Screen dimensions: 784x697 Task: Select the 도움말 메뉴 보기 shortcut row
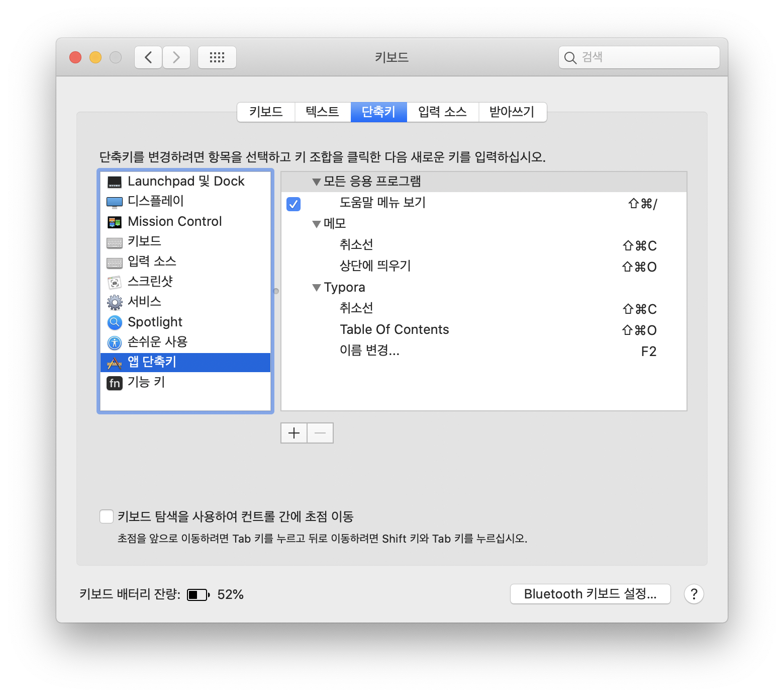click(x=484, y=203)
